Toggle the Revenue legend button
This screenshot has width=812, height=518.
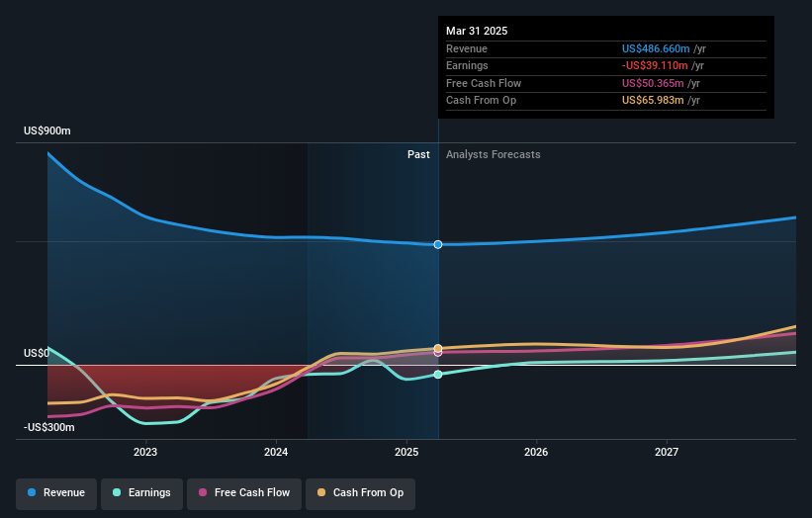pos(56,493)
